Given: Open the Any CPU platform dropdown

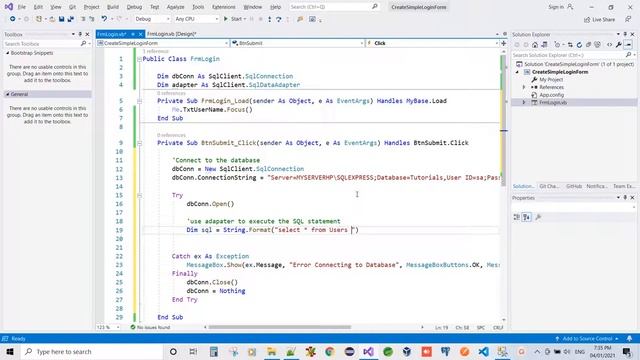Looking at the screenshot, I should [x=196, y=19].
